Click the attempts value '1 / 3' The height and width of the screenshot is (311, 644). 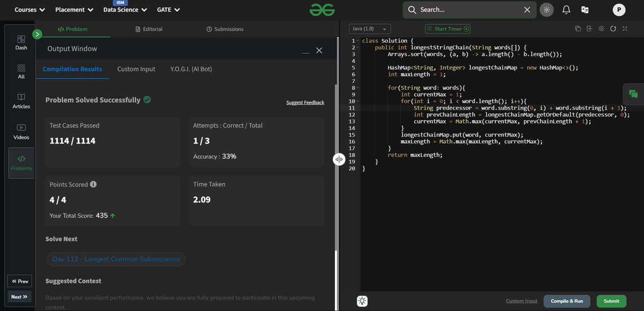tap(202, 141)
